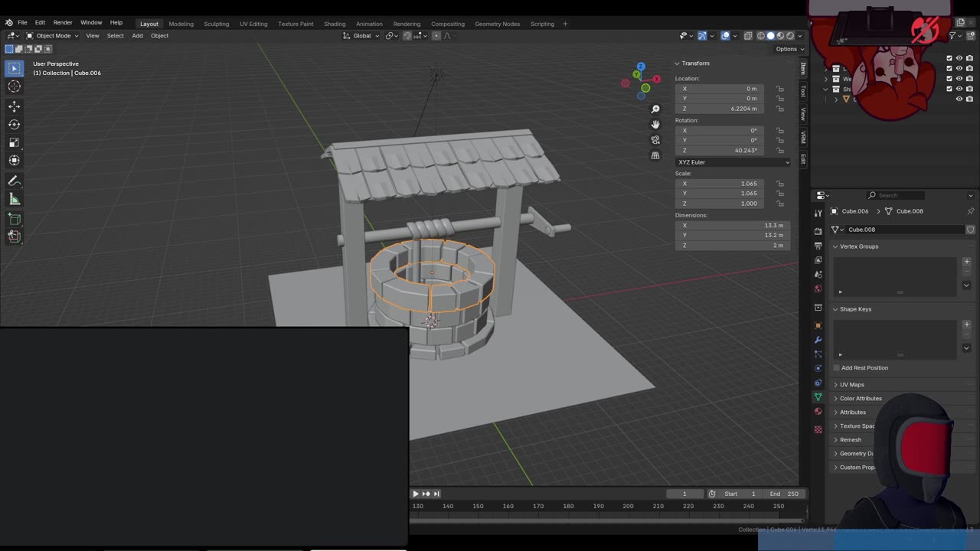Open the Output properties tab
980x551 pixels.
[x=818, y=246]
